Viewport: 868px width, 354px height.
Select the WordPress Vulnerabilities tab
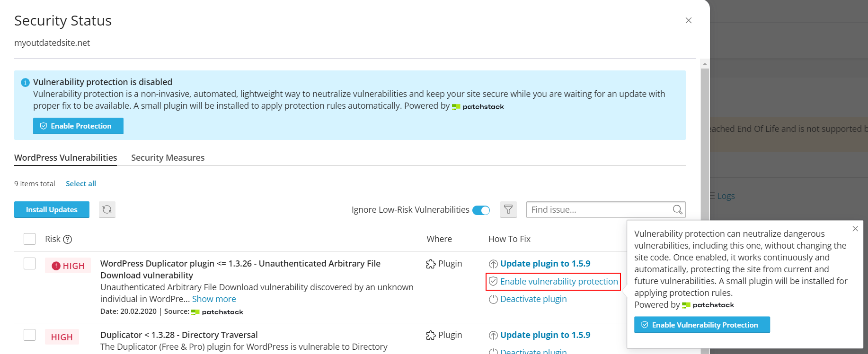pyautogui.click(x=66, y=157)
